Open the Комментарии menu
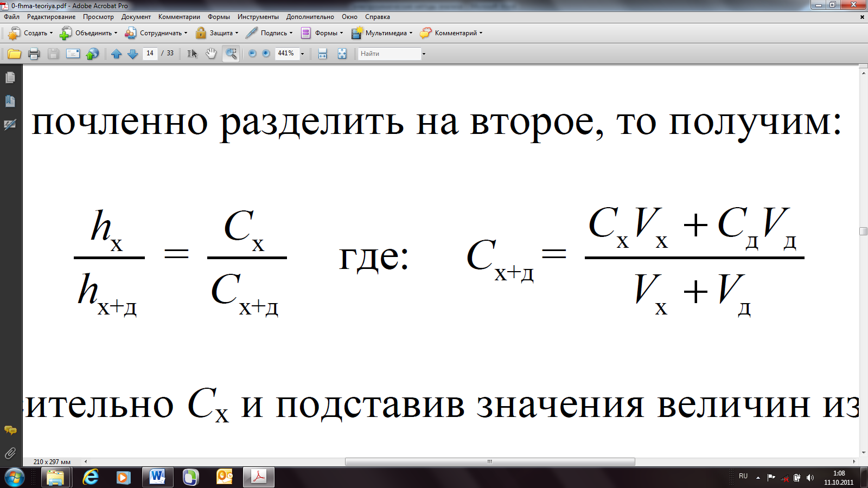Image resolution: width=868 pixels, height=488 pixels. pos(179,17)
